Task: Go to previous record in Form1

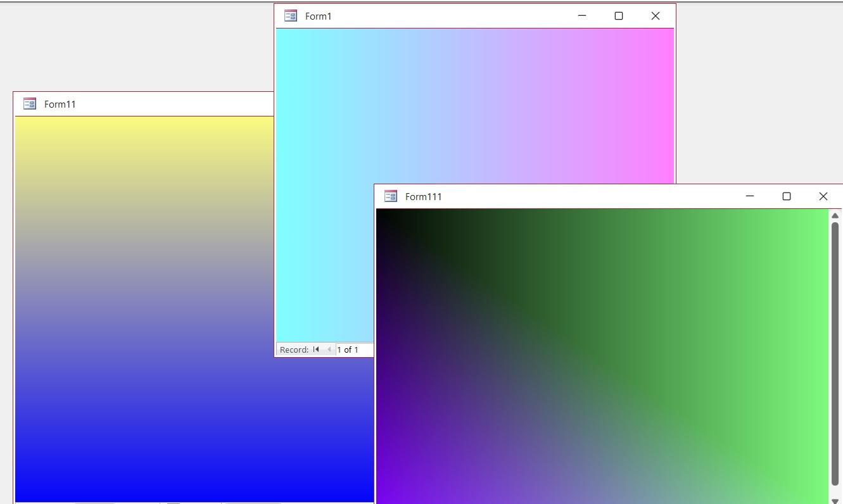Action: click(x=329, y=350)
